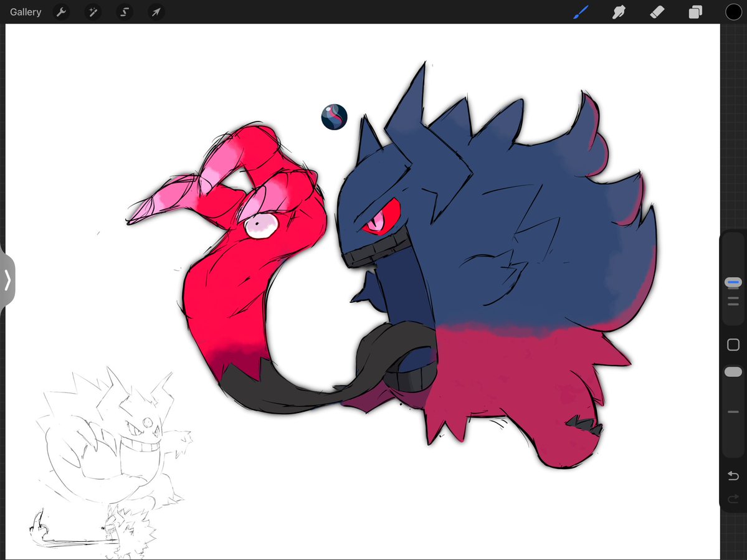Open the Actions wrench menu
This screenshot has height=560, width=747.
pos(61,12)
